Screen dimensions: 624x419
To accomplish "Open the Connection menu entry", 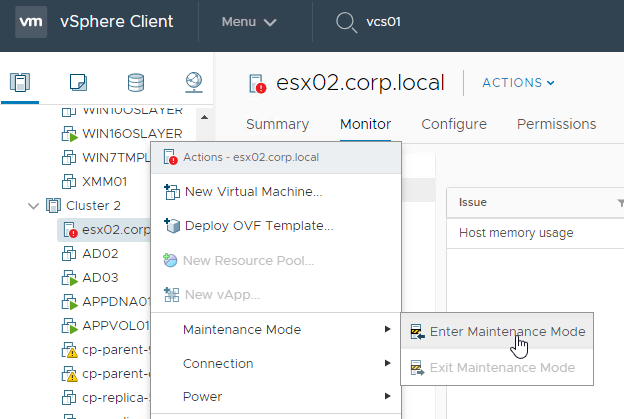I will [276, 363].
